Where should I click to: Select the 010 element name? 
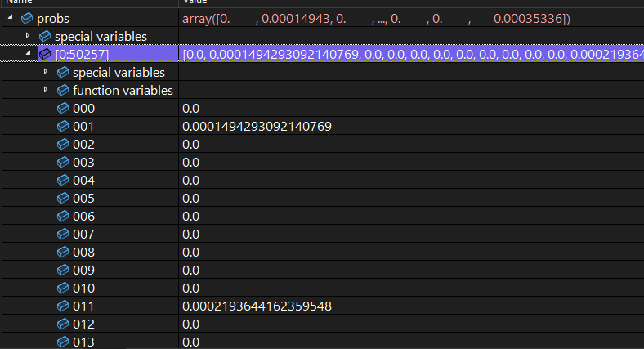(x=84, y=289)
